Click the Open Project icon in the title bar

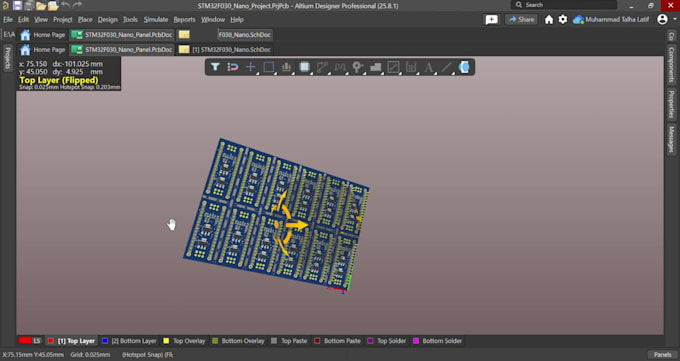pos(53,5)
